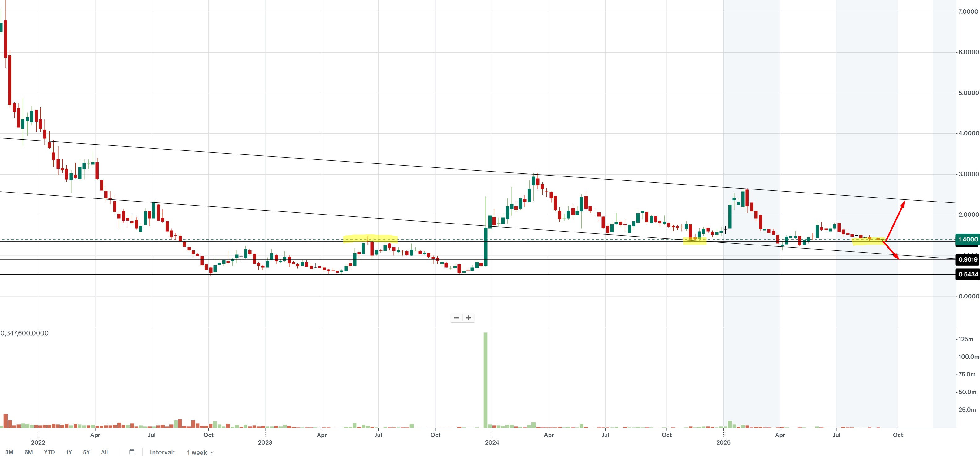This screenshot has height=456, width=980.
Task: Click the 0.5434 horizontal line price tag
Action: [x=967, y=275]
